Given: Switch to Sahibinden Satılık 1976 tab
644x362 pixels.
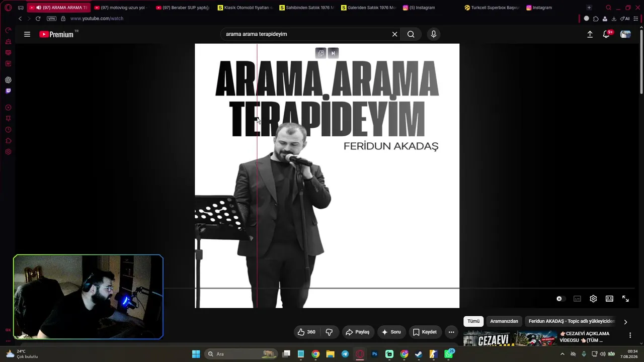Looking at the screenshot, I should (307, 8).
